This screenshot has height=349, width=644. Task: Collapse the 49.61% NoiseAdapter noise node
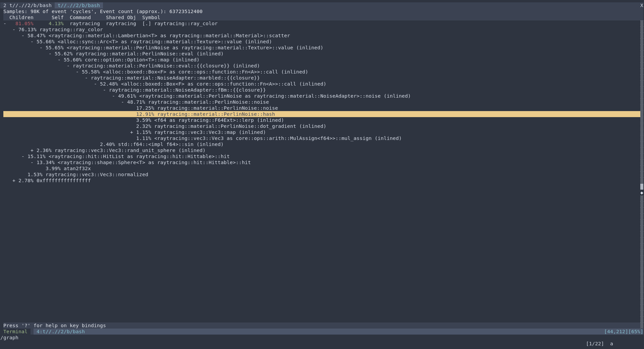(x=113, y=96)
